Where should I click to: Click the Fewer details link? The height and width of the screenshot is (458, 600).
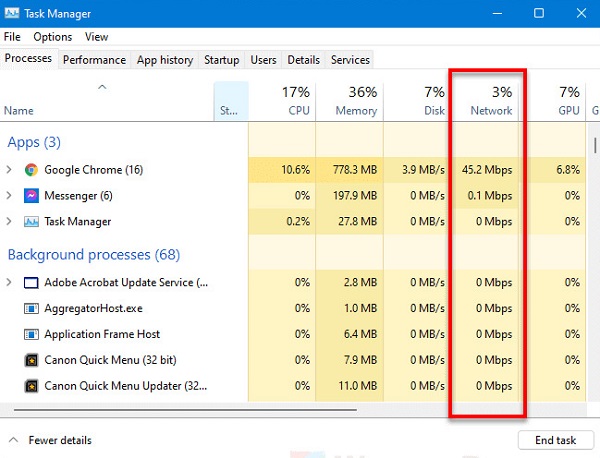[60, 440]
